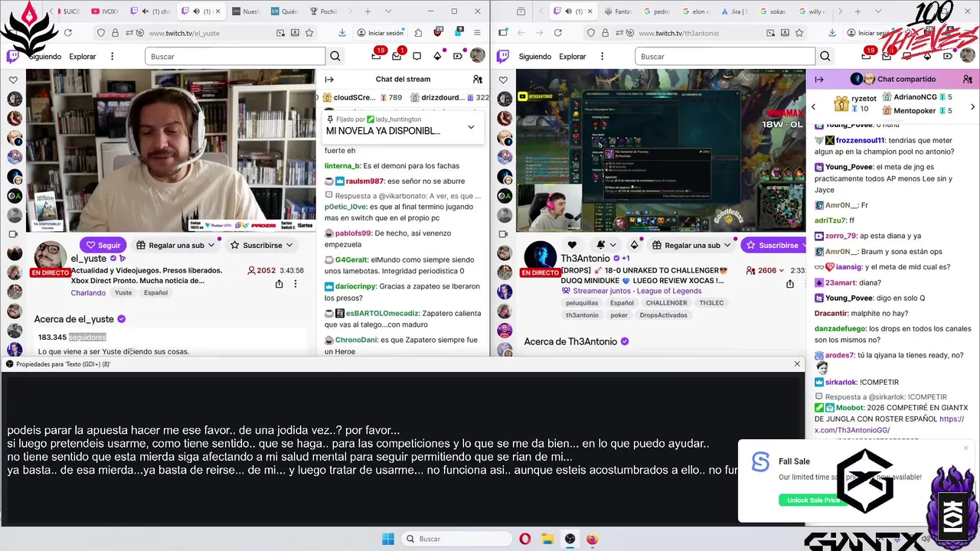Open community users icon in 'Chat compartido' header
This screenshot has width=980, height=551.
pyautogui.click(x=968, y=79)
